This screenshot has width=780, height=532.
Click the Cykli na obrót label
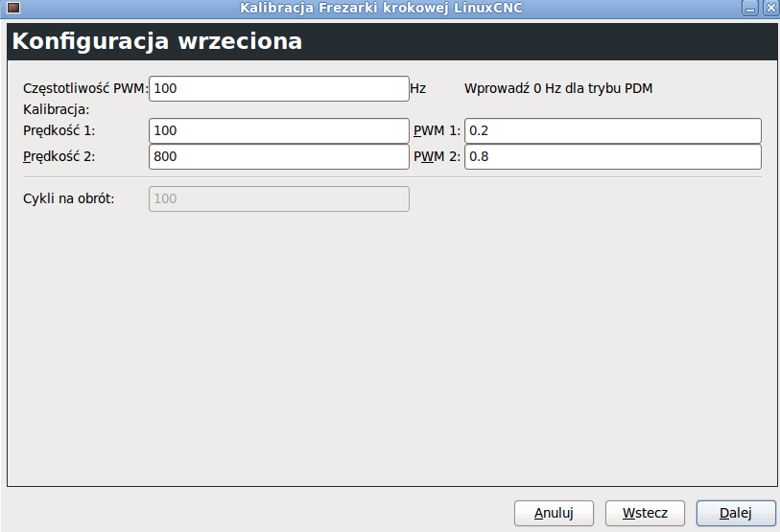point(69,198)
